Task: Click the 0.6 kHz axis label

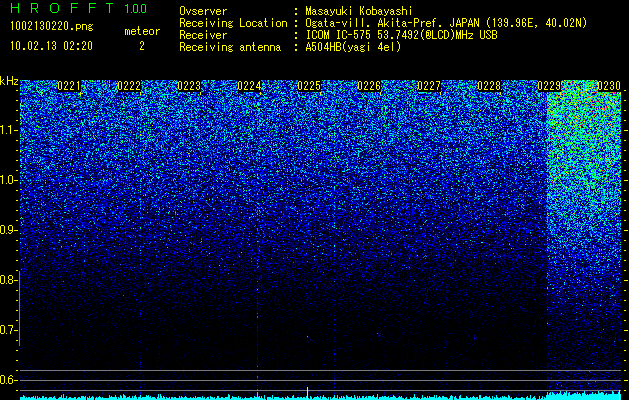Action: 7,380
